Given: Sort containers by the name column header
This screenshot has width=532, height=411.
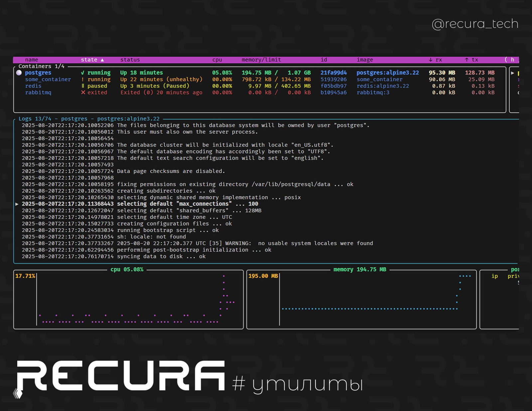Looking at the screenshot, I should coord(32,60).
